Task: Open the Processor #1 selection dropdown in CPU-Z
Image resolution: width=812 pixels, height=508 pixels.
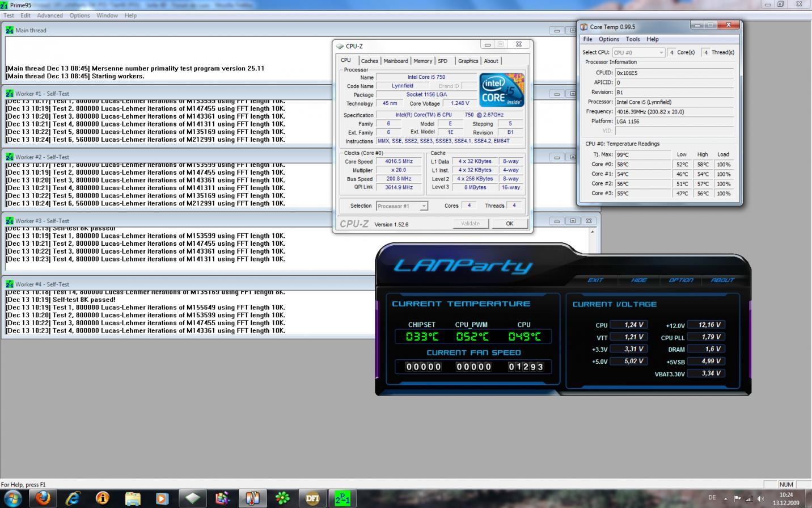Action: coord(401,206)
